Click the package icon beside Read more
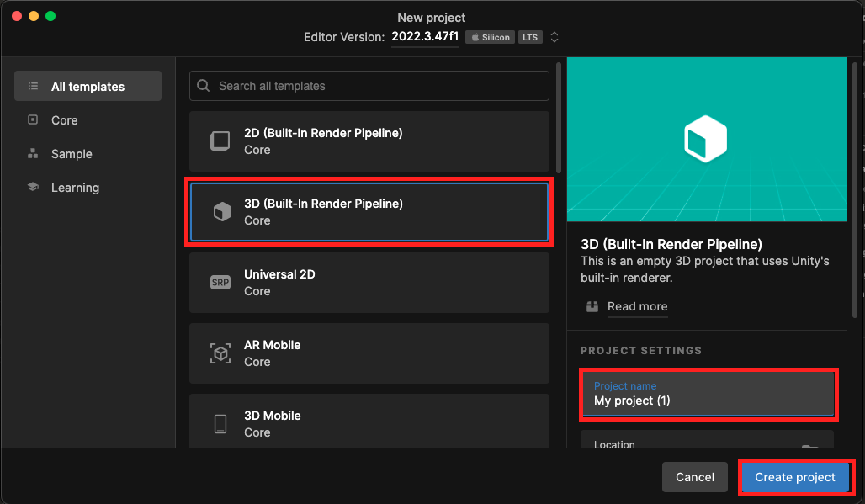Image resolution: width=865 pixels, height=504 pixels. [x=592, y=307]
